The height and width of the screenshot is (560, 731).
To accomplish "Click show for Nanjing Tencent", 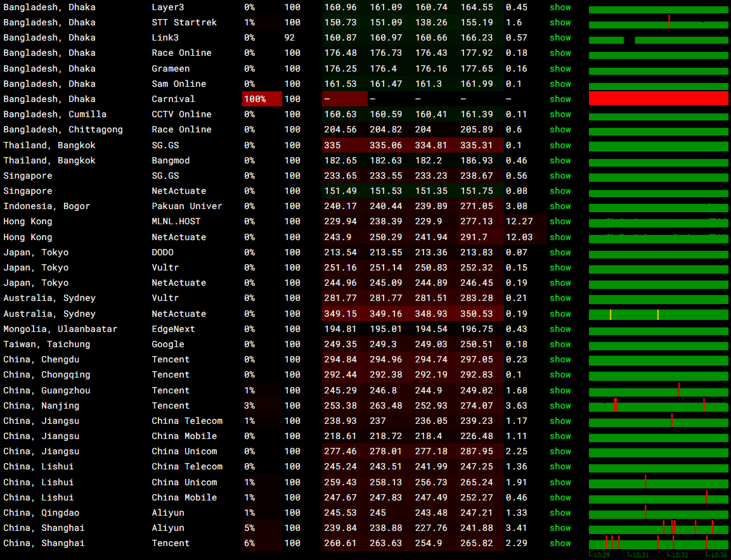I will pos(560,406).
